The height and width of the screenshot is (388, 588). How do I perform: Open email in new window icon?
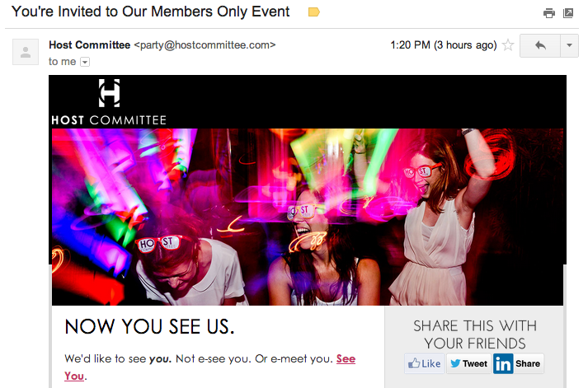point(568,13)
